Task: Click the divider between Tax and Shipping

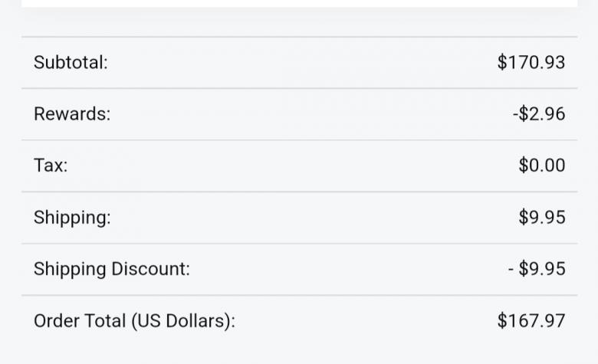Action: [299, 192]
